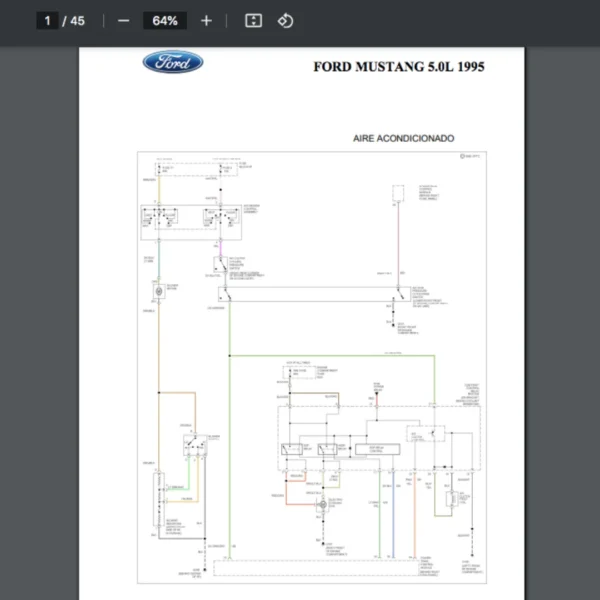The image size is (600, 600).
Task: Click the zoom in plus button
Action: [x=206, y=21]
